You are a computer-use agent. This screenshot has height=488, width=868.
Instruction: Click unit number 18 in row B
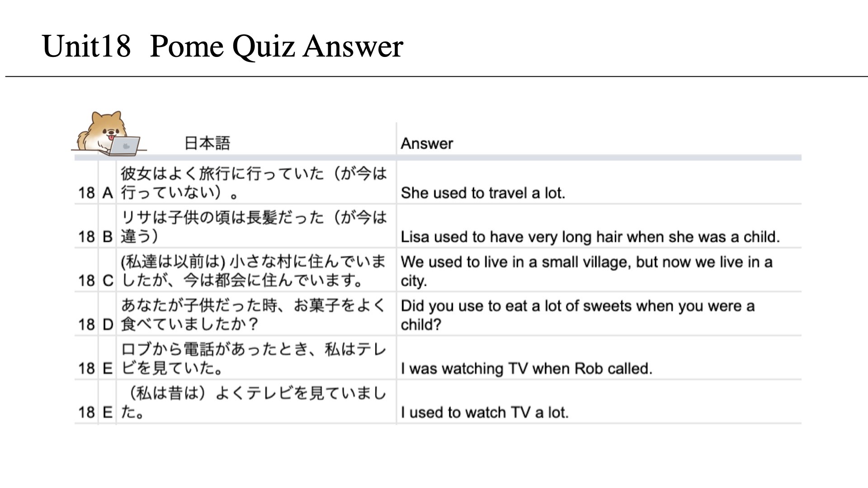tap(86, 237)
